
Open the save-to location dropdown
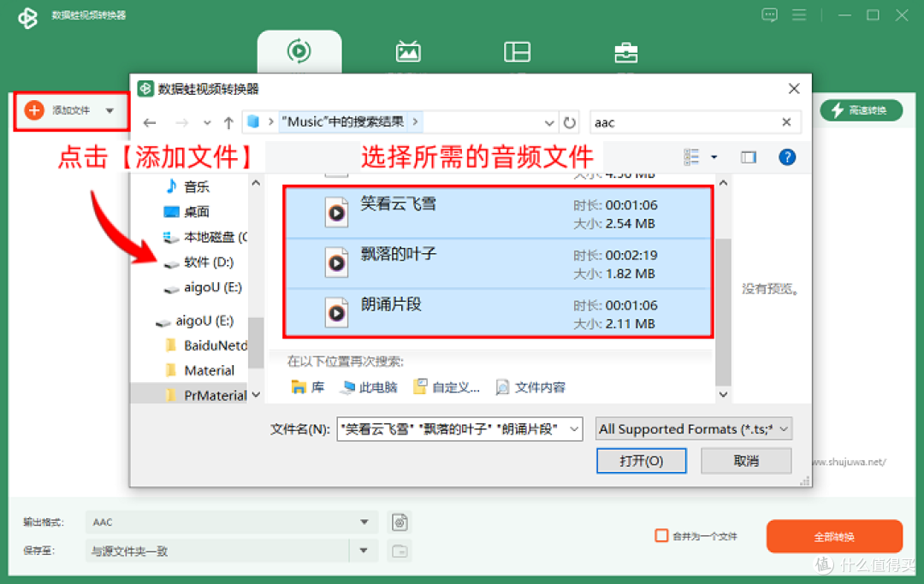(x=364, y=551)
